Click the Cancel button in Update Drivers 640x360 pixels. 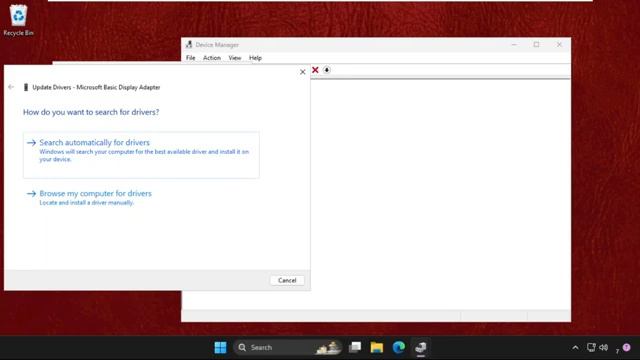point(287,280)
